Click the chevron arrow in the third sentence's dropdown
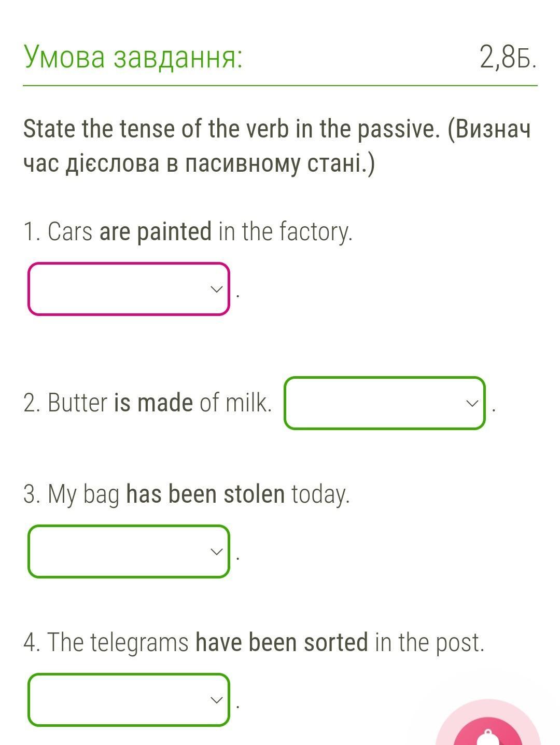The height and width of the screenshot is (745, 560). (216, 551)
